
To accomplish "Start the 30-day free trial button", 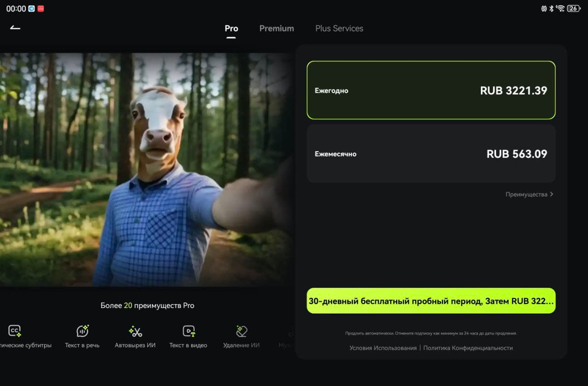I will point(431,301).
